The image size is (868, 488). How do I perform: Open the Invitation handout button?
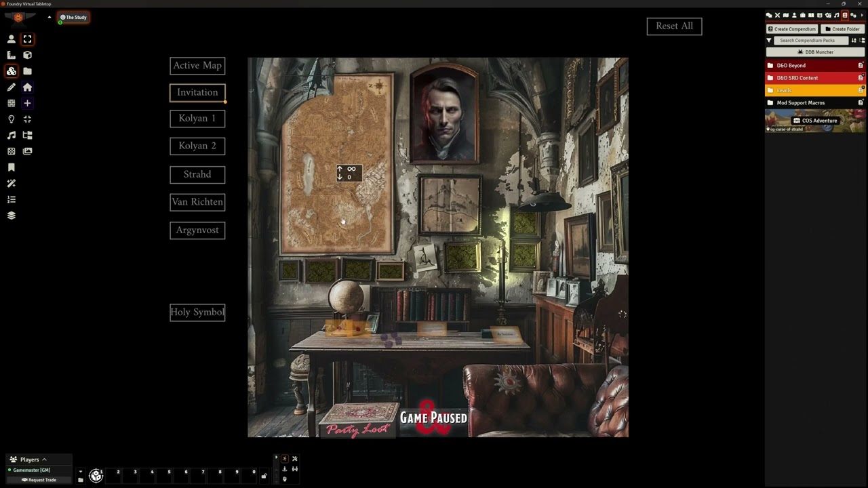tap(197, 93)
